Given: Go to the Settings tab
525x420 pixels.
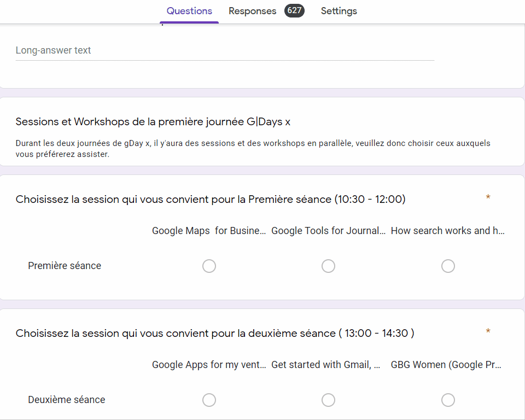Looking at the screenshot, I should (x=339, y=11).
